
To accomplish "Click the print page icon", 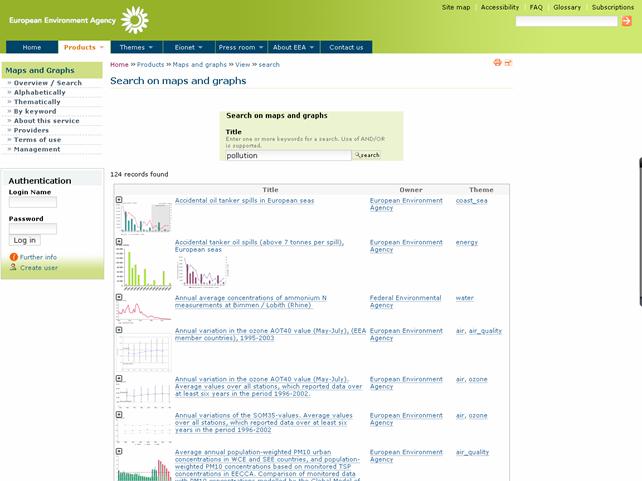I will (x=497, y=63).
